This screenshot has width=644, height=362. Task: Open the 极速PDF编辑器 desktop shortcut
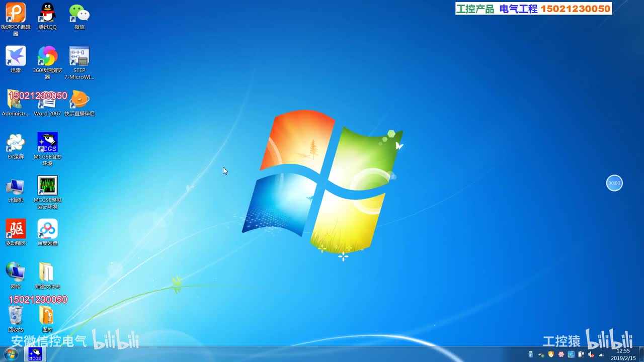[x=16, y=19]
